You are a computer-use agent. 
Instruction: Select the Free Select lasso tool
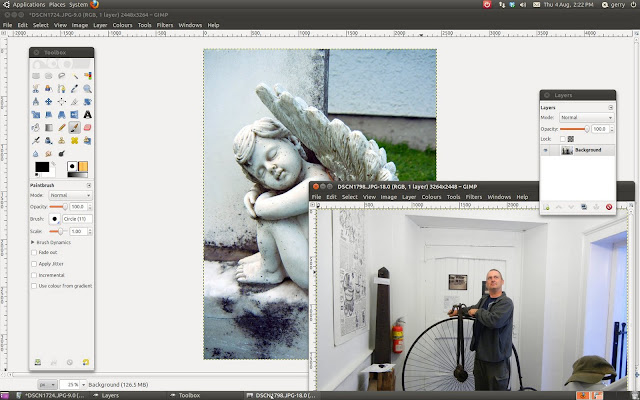[x=62, y=76]
